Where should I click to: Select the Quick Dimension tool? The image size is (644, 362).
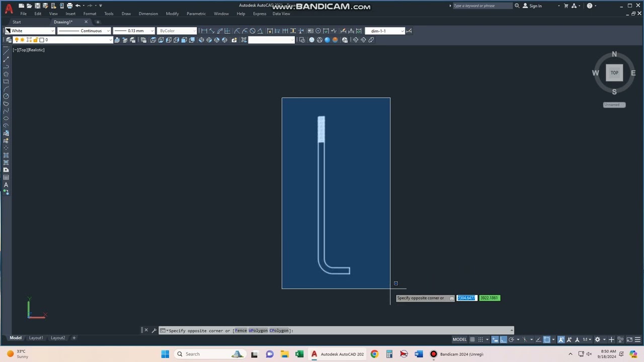click(x=270, y=31)
